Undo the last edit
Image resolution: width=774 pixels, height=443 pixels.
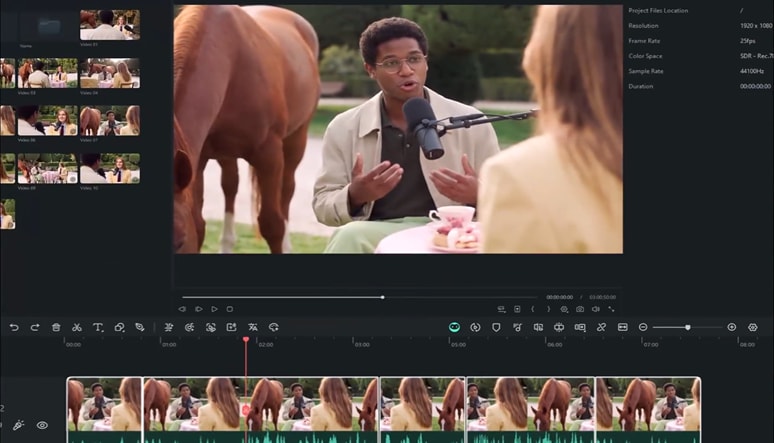14,327
